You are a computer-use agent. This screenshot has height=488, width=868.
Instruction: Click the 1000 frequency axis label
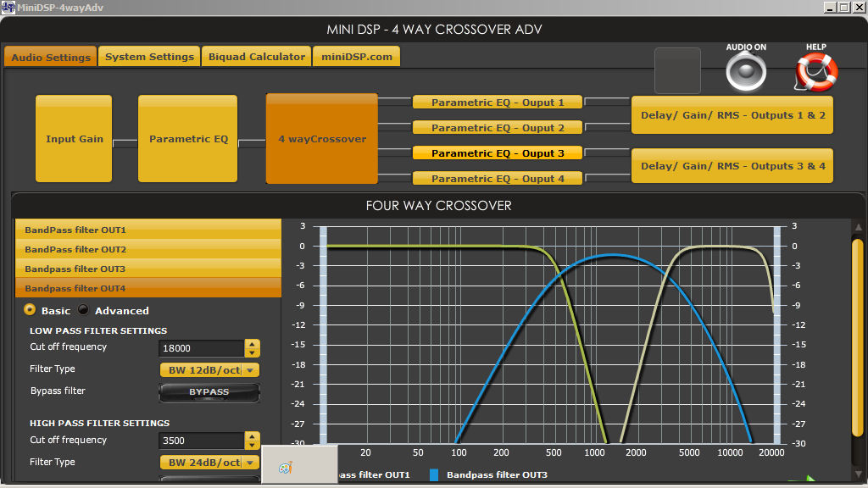point(594,452)
